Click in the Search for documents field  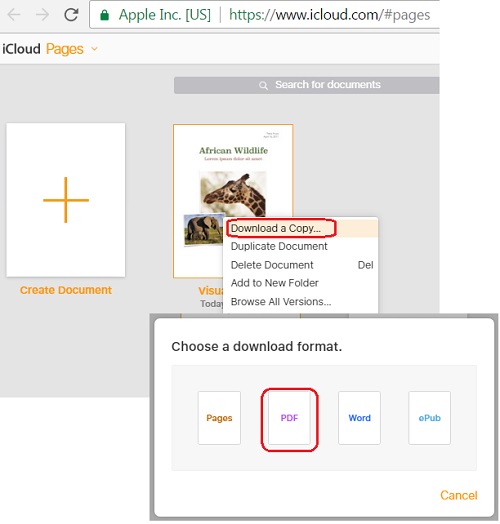coord(306,85)
